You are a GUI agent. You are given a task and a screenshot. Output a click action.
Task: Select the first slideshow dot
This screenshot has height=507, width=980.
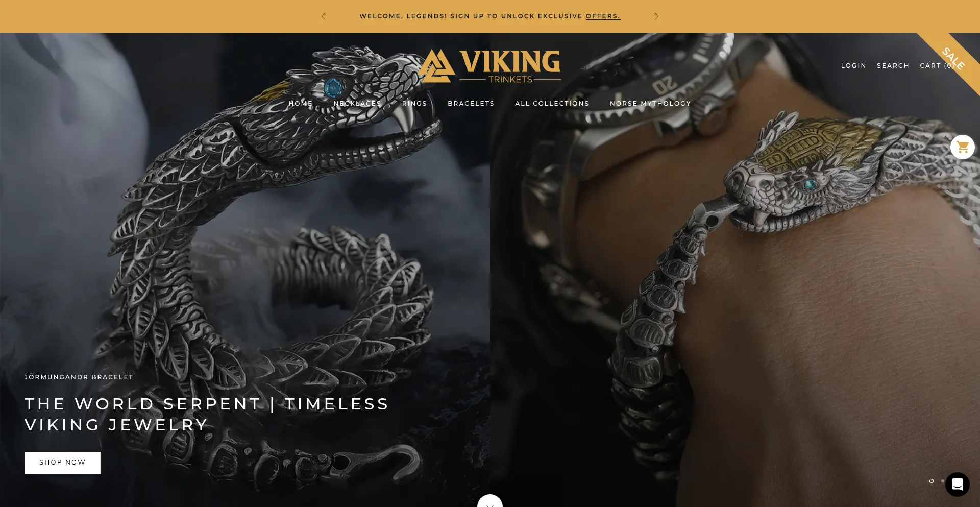coord(932,481)
